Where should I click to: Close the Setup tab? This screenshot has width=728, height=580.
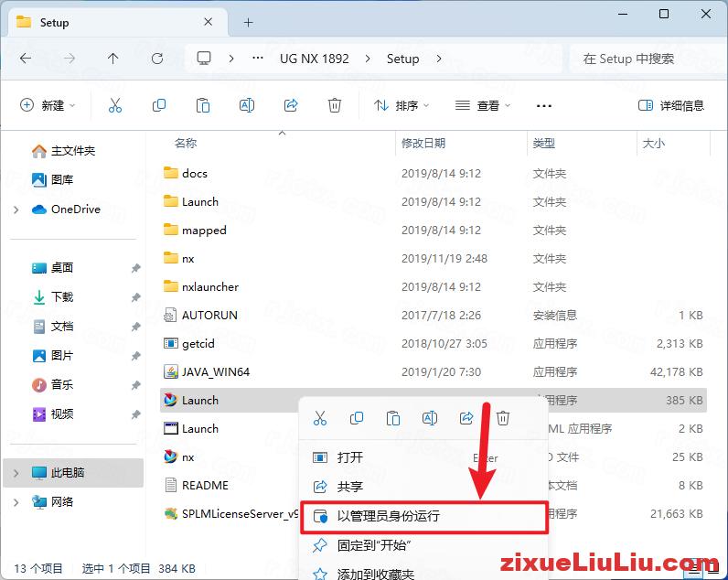(x=208, y=22)
